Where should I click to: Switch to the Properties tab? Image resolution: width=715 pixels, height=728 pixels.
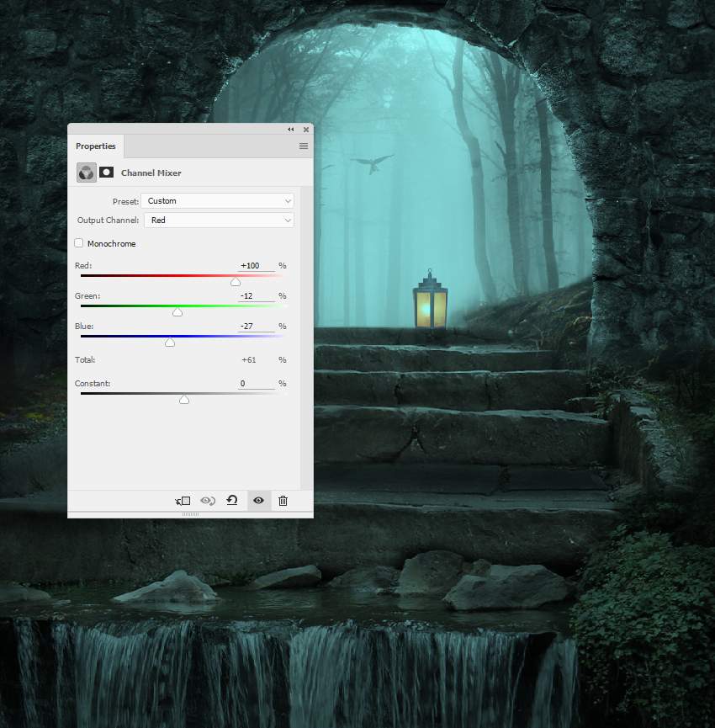(x=95, y=146)
